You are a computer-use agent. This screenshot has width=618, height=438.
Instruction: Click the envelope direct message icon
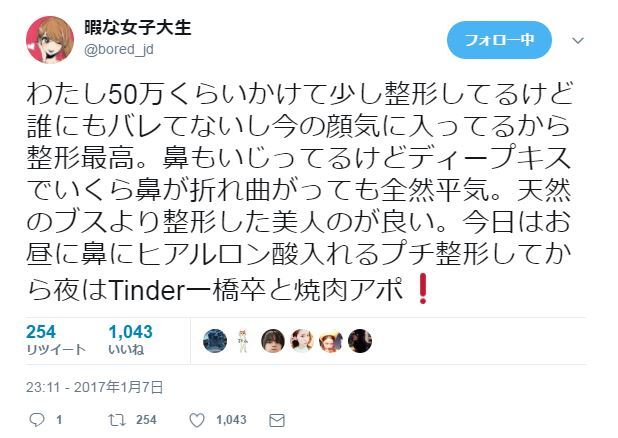tap(277, 421)
